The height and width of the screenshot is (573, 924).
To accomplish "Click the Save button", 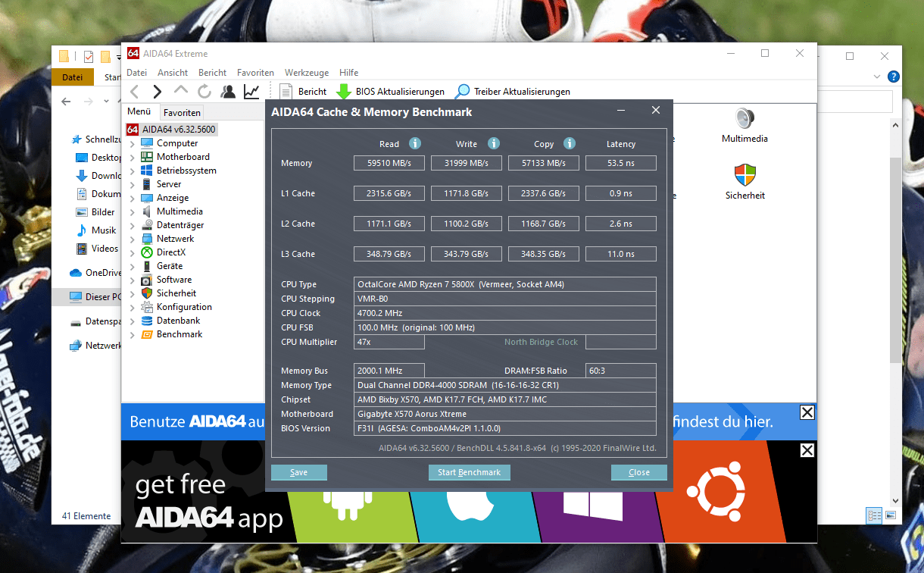I will pyautogui.click(x=298, y=472).
